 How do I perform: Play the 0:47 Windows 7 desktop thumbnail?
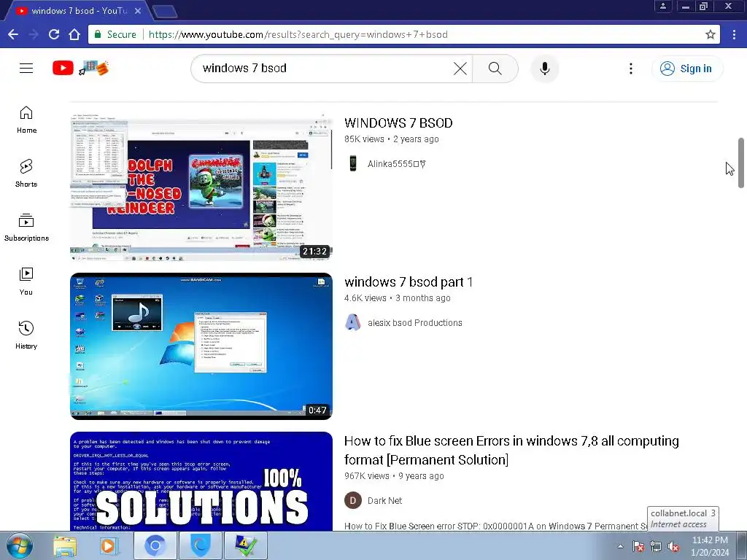[x=201, y=346]
